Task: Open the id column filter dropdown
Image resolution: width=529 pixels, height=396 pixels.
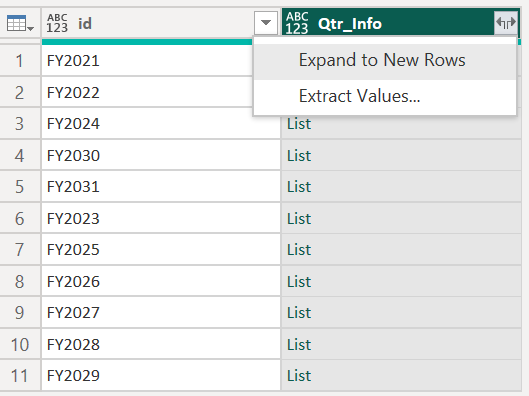Action: (x=266, y=23)
